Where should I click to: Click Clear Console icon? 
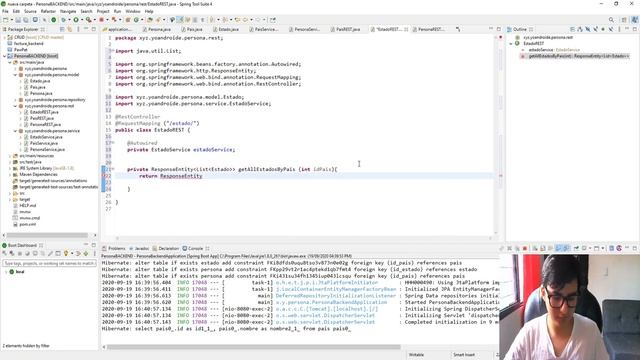point(535,248)
